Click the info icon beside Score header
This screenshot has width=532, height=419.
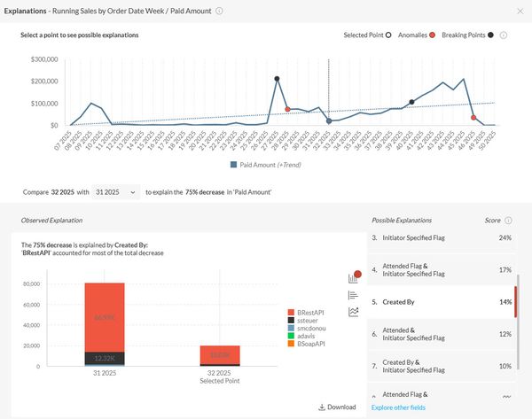tap(508, 220)
